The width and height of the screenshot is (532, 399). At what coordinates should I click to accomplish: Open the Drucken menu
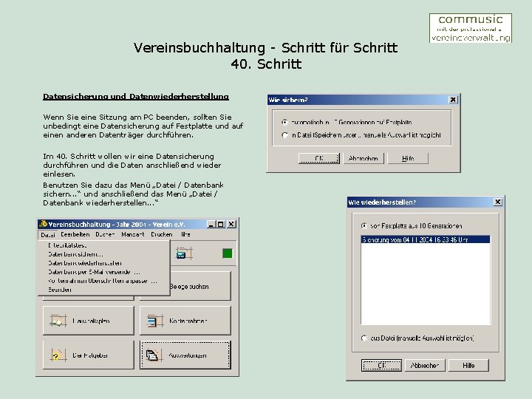click(x=162, y=234)
